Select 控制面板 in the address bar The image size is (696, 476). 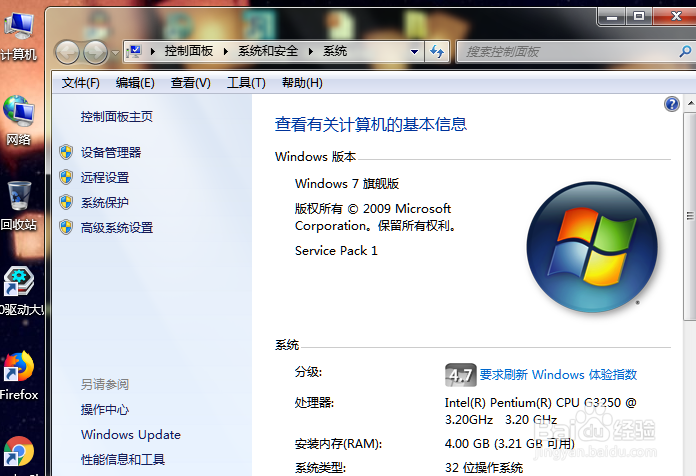tap(189, 51)
